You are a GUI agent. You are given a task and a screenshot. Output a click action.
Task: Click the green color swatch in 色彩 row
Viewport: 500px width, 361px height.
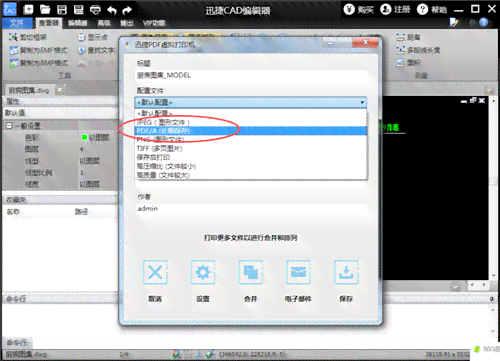coord(84,137)
